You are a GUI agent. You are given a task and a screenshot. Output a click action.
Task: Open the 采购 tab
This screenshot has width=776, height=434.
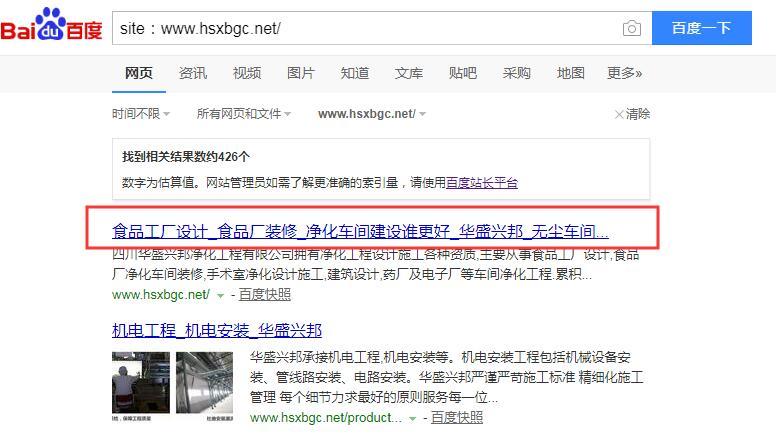click(x=517, y=73)
